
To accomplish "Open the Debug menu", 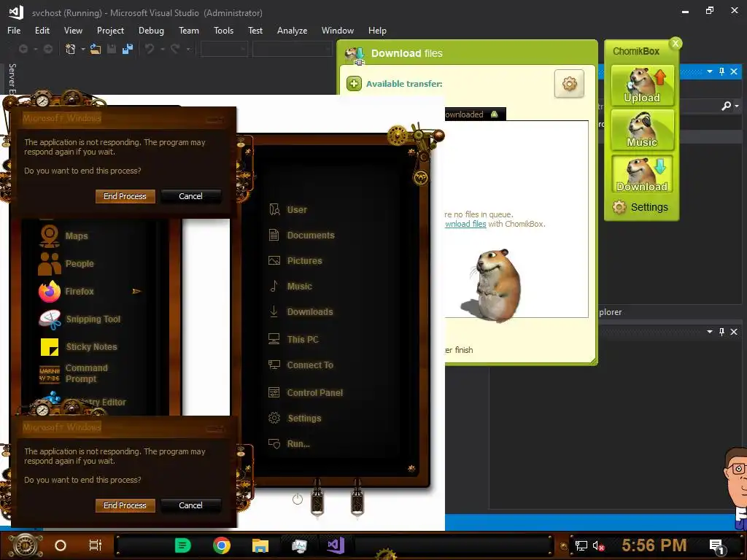I will (151, 31).
